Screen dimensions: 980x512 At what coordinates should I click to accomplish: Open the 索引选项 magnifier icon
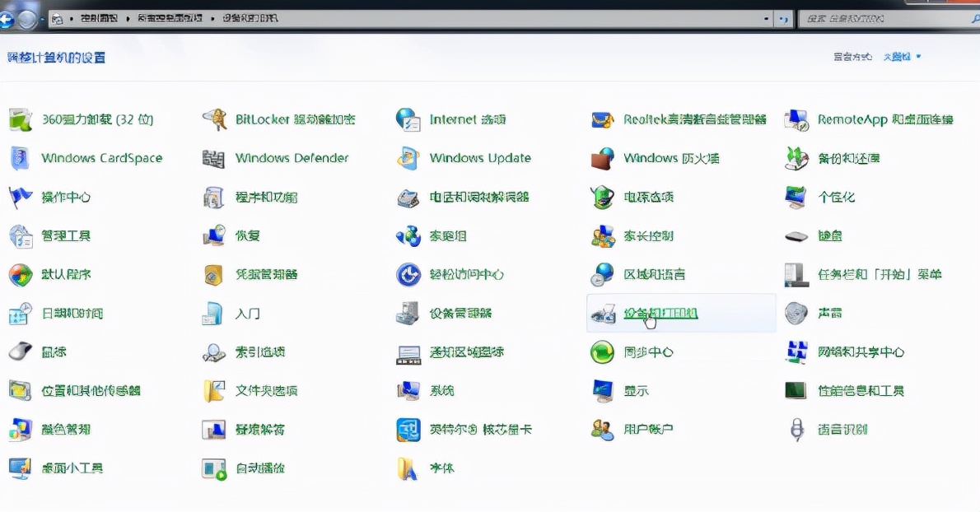pos(214,352)
